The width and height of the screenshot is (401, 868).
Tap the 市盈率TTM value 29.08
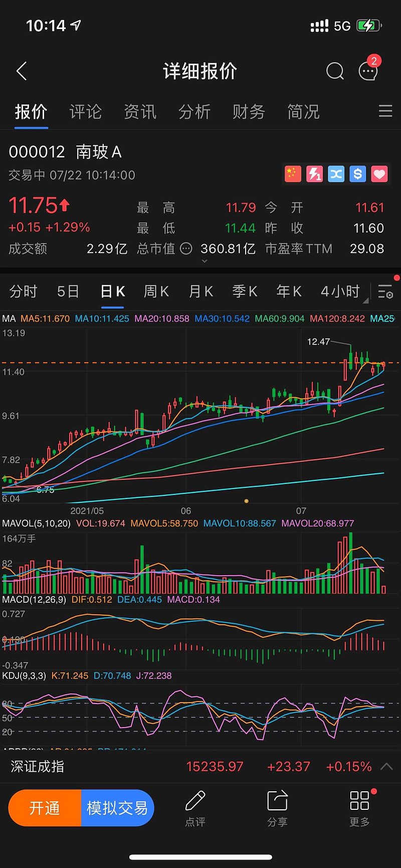pyautogui.click(x=367, y=249)
